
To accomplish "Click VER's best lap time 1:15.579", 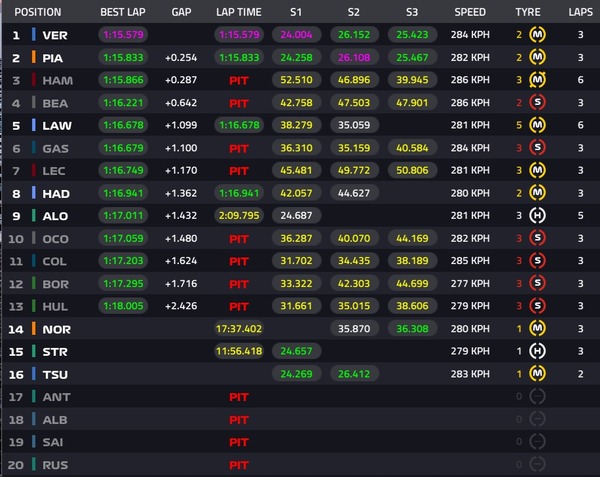I will [122, 35].
